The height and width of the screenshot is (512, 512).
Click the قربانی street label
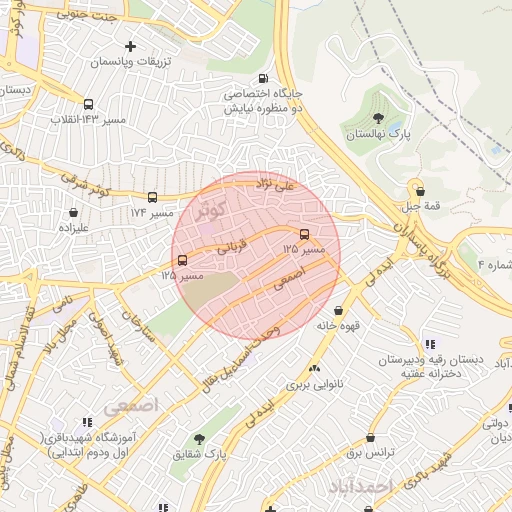coord(232,246)
